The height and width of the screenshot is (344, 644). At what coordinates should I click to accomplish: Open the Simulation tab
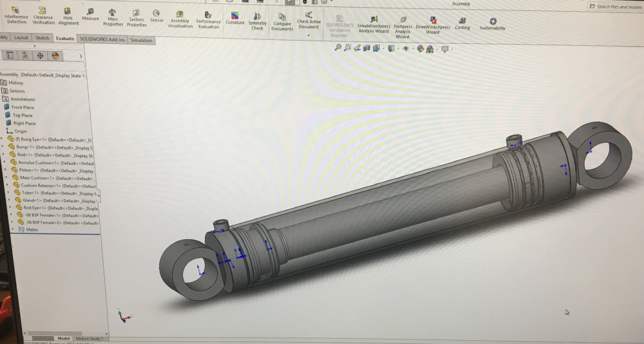tap(141, 41)
